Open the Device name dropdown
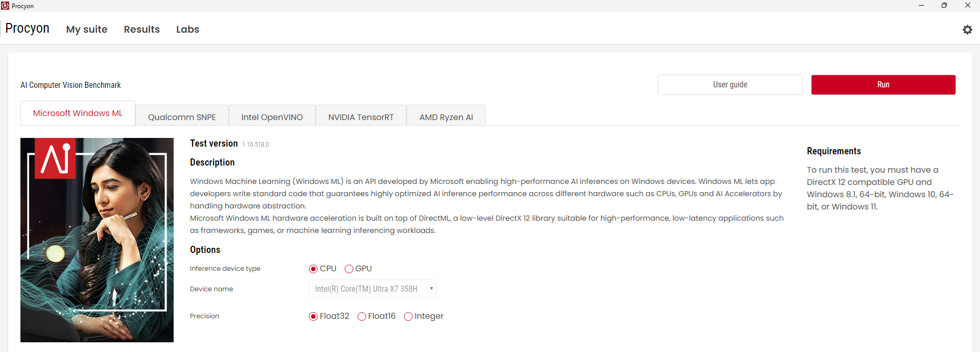The image size is (980, 352). pos(373,289)
